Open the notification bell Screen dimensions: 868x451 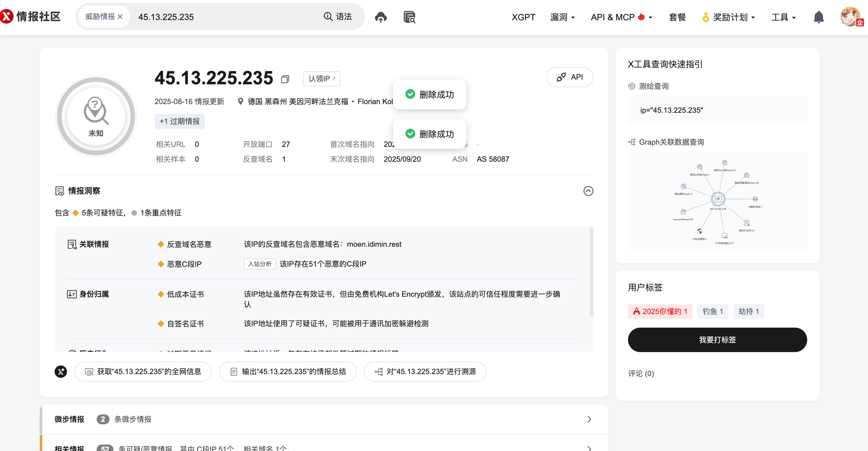819,17
